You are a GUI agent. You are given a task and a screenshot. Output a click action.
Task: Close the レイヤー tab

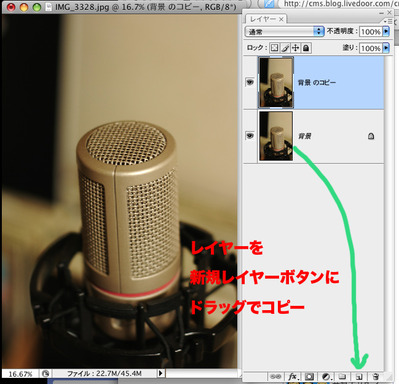point(281,19)
